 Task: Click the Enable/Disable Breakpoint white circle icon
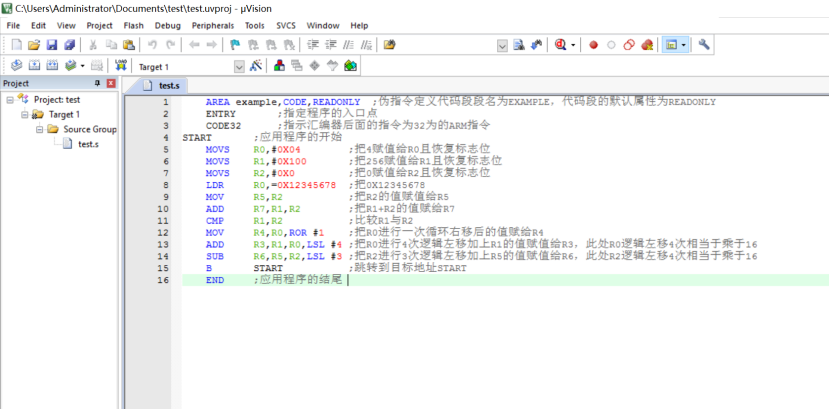coord(611,45)
